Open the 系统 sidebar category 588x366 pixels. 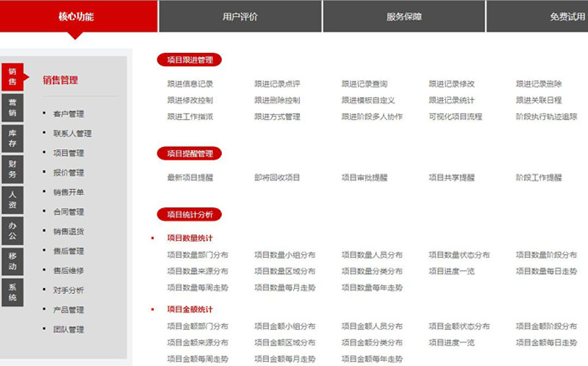12,292
